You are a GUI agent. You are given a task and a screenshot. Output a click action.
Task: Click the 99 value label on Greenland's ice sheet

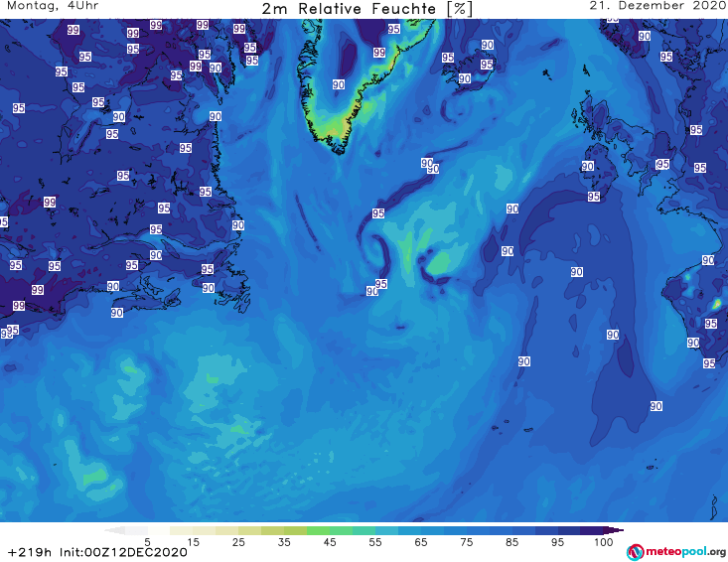click(379, 53)
